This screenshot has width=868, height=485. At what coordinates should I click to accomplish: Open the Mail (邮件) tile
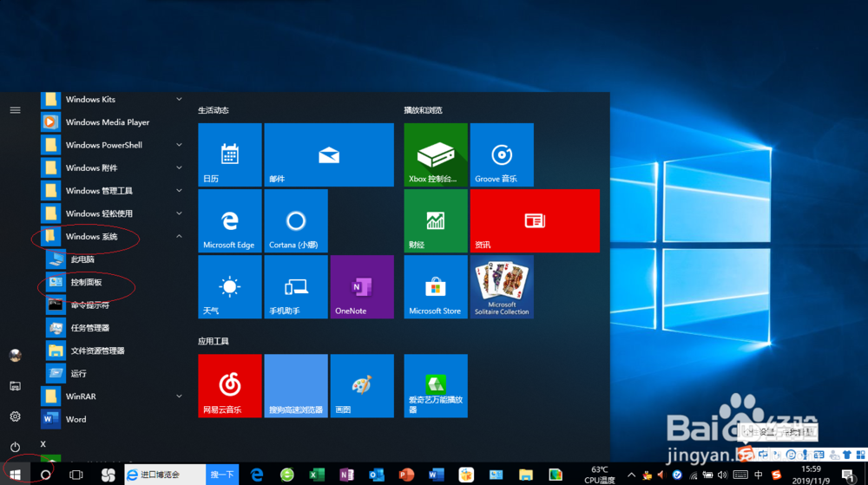point(329,154)
